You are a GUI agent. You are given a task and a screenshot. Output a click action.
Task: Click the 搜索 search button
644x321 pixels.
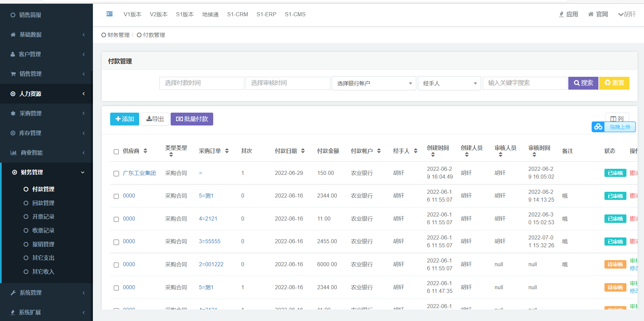point(583,83)
